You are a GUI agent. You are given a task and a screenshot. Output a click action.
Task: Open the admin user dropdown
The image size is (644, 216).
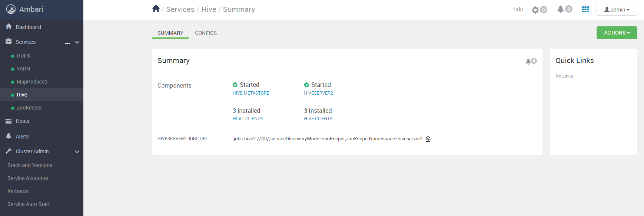point(617,10)
